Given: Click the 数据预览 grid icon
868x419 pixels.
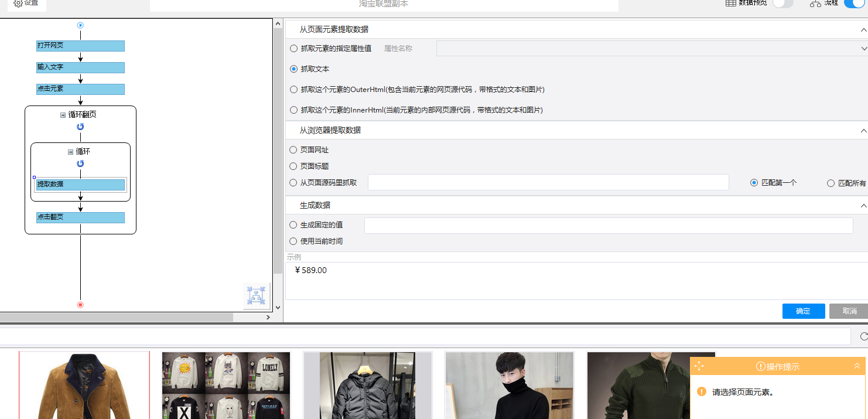Looking at the screenshot, I should click(730, 4).
